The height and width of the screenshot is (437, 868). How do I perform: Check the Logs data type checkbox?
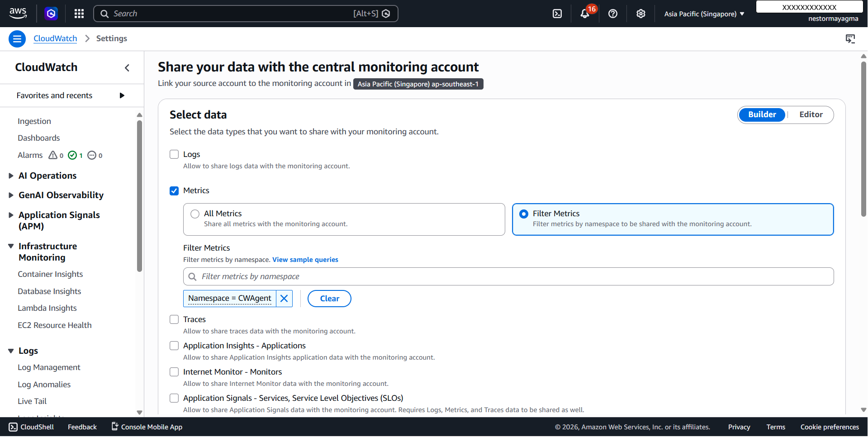174,154
